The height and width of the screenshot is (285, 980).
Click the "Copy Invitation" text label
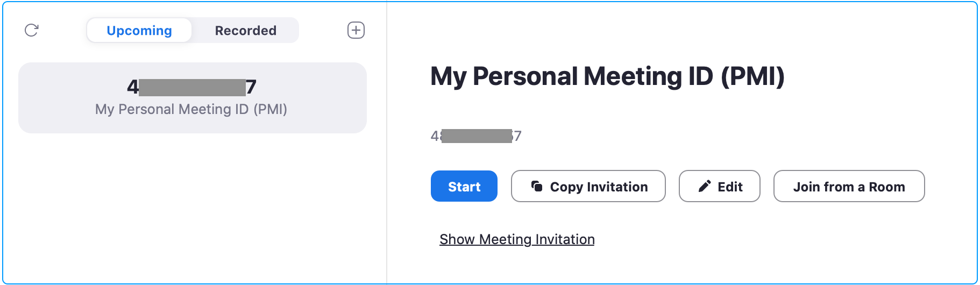point(599,187)
